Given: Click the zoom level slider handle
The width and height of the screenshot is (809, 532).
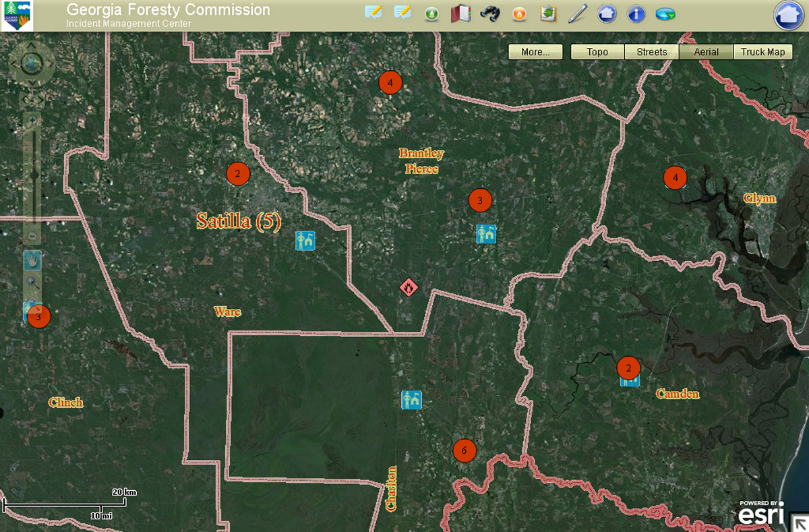Looking at the screenshot, I should click(x=33, y=176).
